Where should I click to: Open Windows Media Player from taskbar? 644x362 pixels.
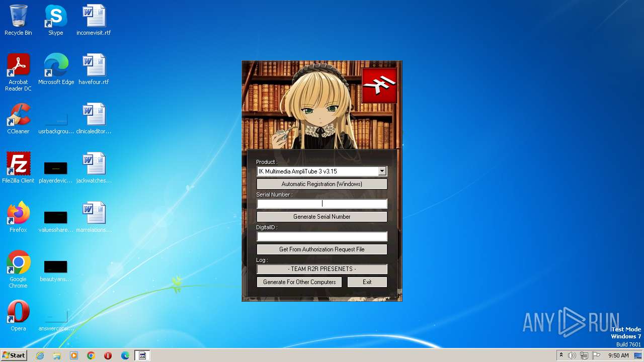pos(74,355)
